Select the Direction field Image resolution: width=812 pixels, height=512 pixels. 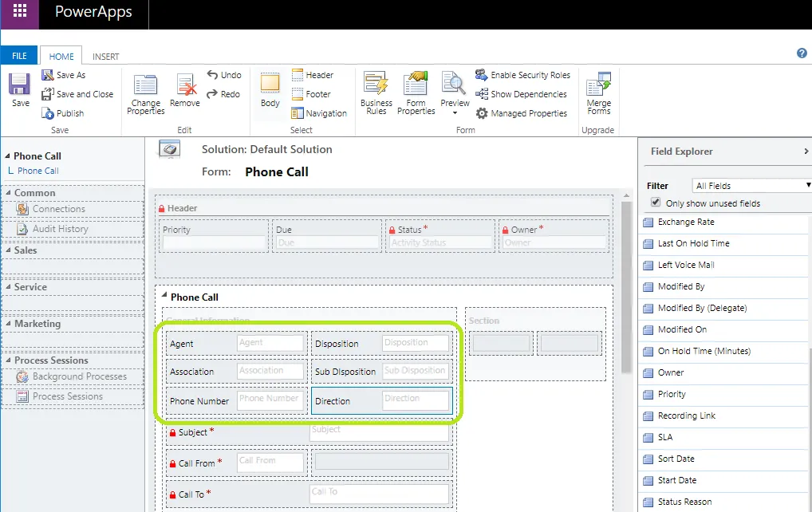381,400
